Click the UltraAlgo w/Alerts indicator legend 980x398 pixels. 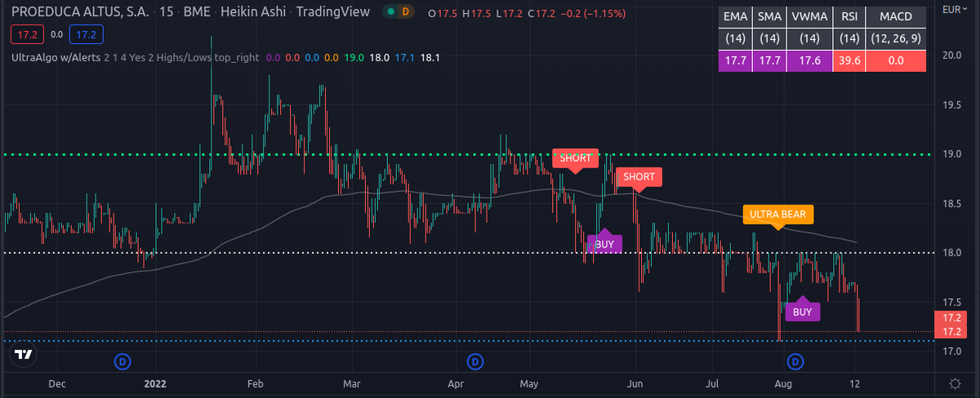coord(56,57)
